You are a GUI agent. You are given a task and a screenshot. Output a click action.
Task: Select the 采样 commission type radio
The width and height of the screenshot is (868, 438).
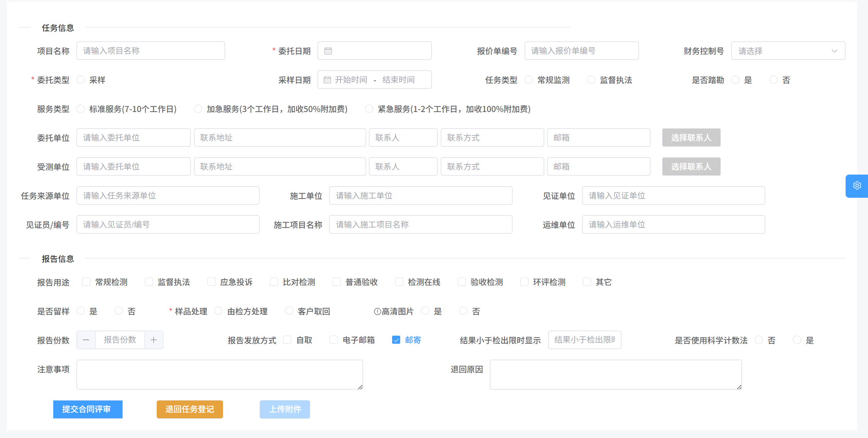point(80,80)
